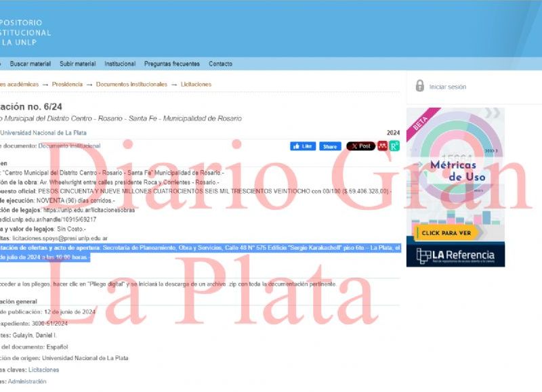The image size is (542, 392).
Task: Click the institution of origin value
Action: click(x=85, y=358)
